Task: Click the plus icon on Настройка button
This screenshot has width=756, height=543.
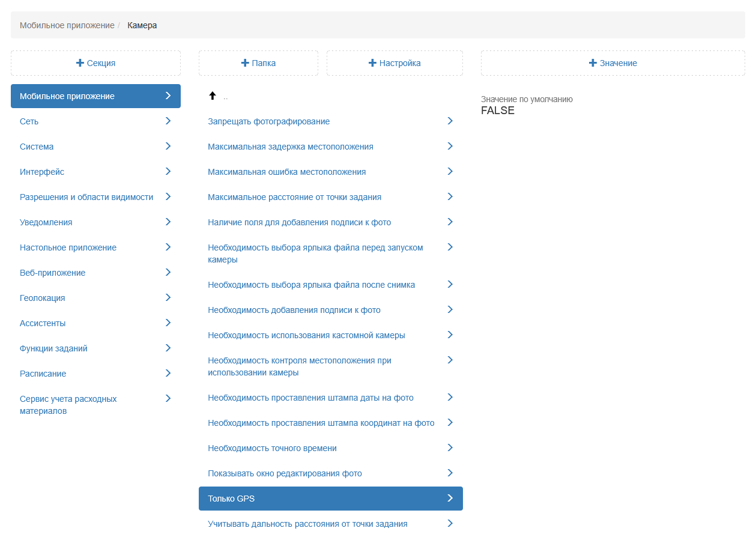Action: (372, 63)
